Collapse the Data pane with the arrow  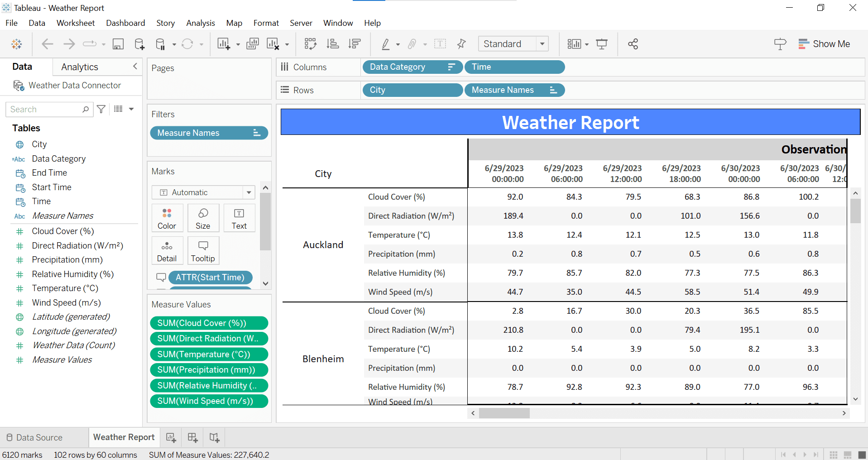135,67
